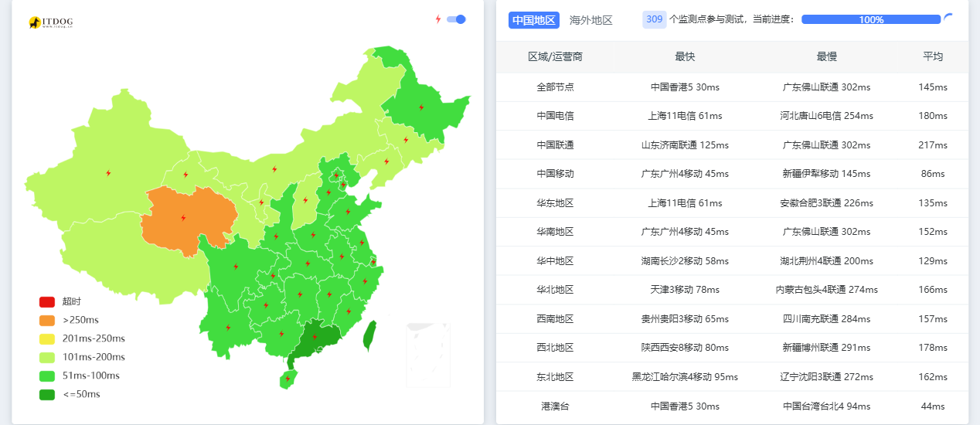The height and width of the screenshot is (425, 980).
Task: Click the yellow 201ms-250ms legend swatch
Action: coord(47,338)
